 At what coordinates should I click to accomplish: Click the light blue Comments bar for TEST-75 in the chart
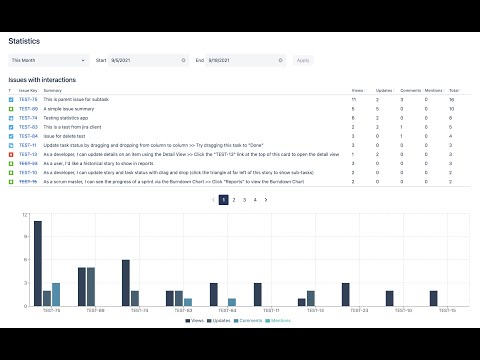(x=56, y=295)
